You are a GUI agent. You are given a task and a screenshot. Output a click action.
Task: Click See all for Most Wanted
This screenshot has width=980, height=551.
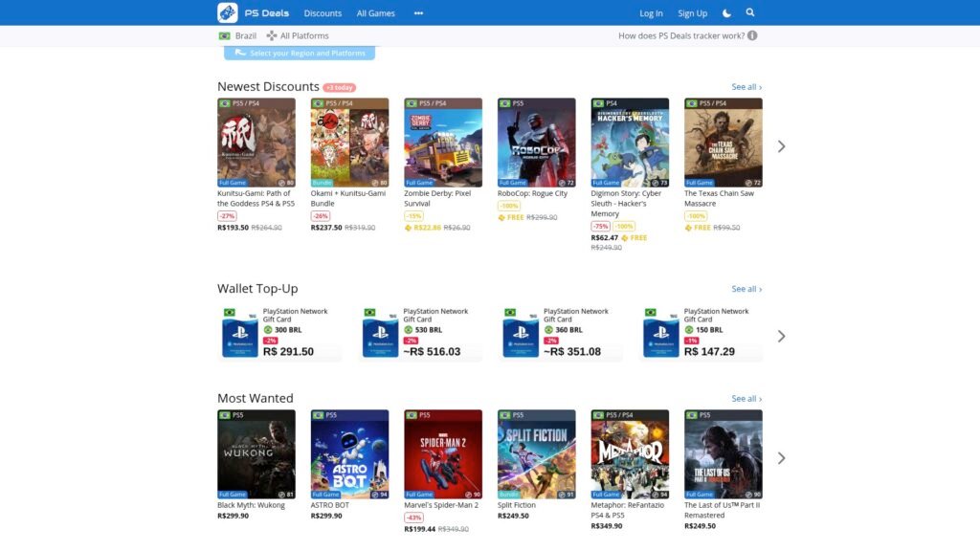(x=746, y=399)
